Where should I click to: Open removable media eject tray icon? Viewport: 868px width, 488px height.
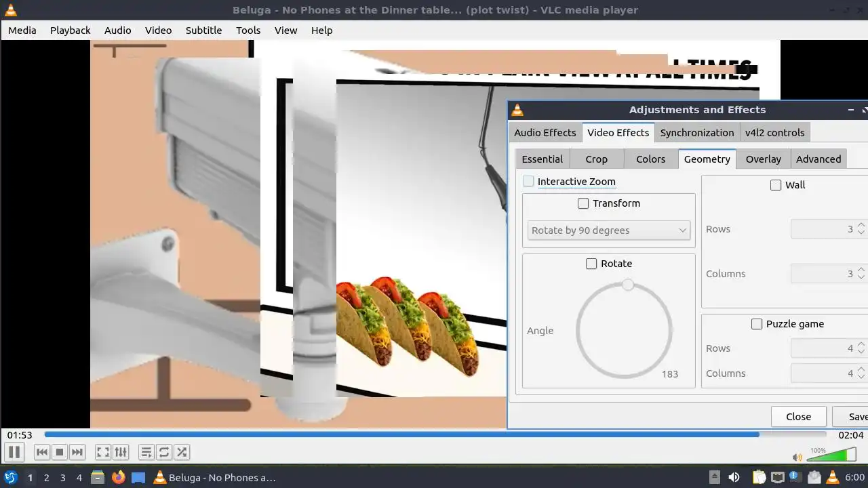click(714, 477)
